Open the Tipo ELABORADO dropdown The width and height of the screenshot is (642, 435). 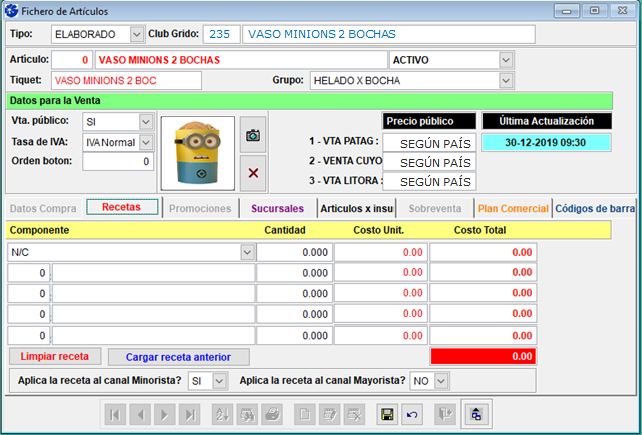pos(137,34)
